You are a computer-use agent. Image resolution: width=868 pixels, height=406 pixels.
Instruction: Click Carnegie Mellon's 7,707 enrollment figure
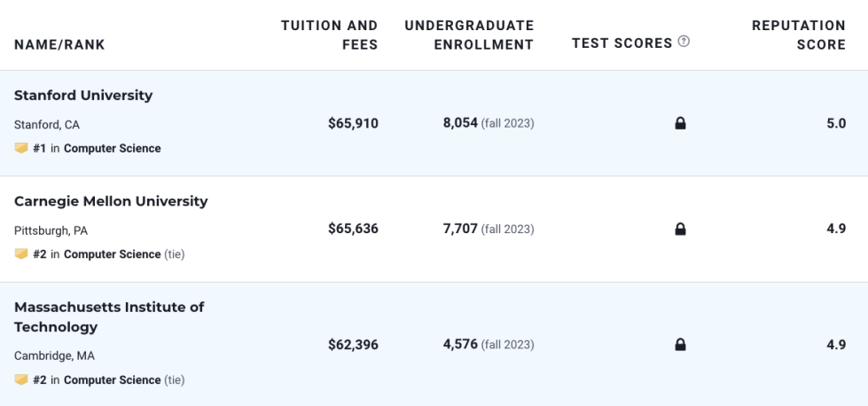tap(460, 230)
